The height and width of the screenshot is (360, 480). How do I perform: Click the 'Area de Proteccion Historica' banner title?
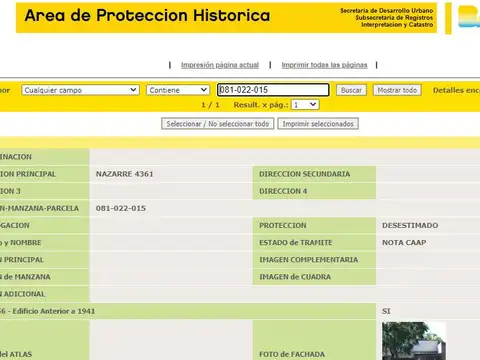click(147, 16)
